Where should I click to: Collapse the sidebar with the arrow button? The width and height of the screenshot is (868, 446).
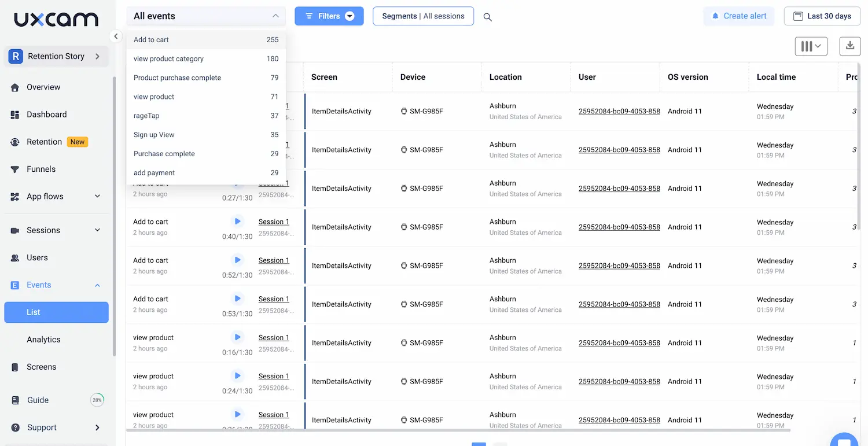point(116,36)
